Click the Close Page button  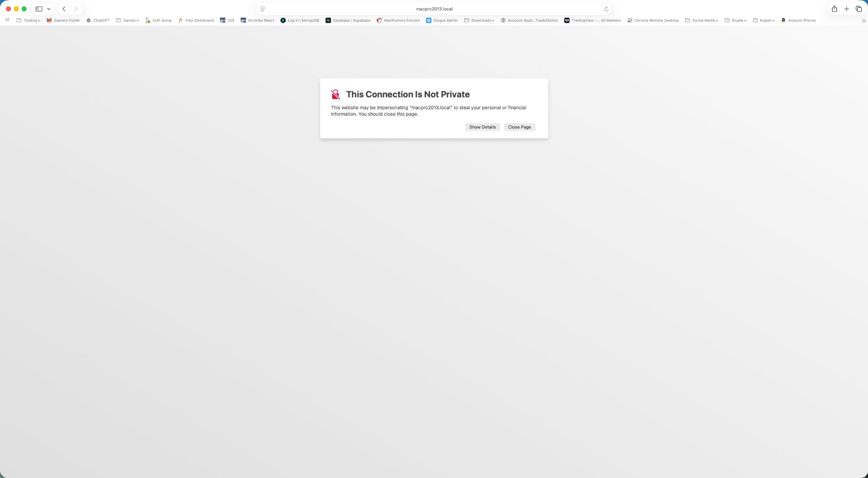[519, 127]
